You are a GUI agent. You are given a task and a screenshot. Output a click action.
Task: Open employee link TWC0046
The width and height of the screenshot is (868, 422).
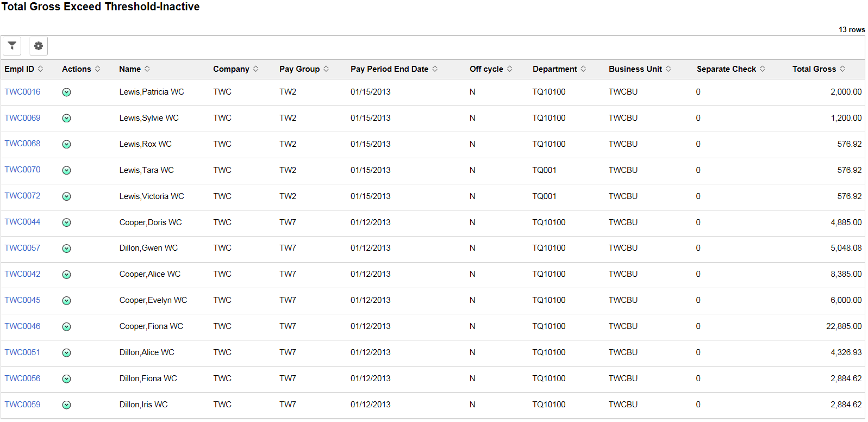coord(22,326)
